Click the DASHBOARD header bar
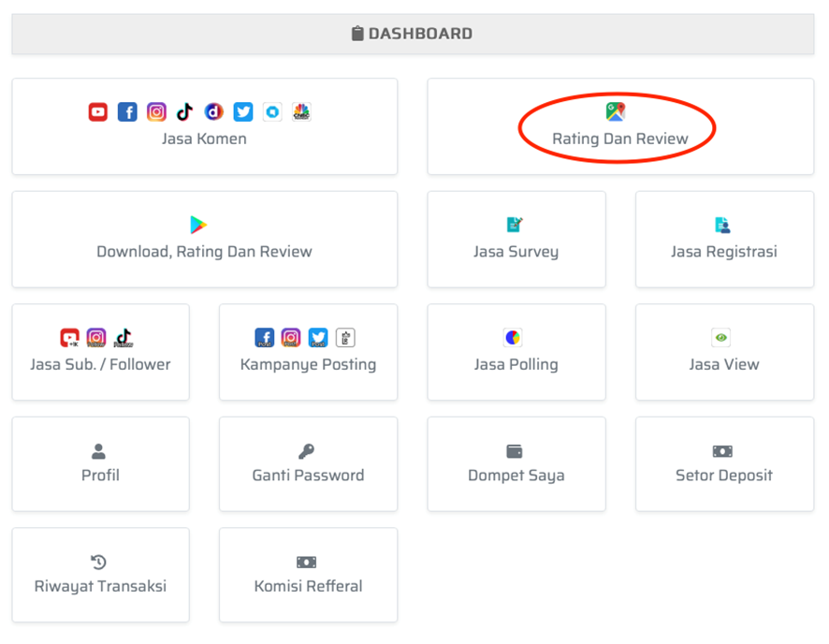This screenshot has width=829, height=644. tap(413, 34)
